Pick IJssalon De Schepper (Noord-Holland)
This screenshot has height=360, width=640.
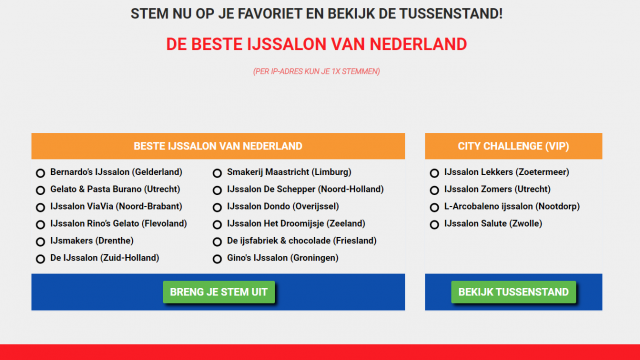(x=217, y=190)
